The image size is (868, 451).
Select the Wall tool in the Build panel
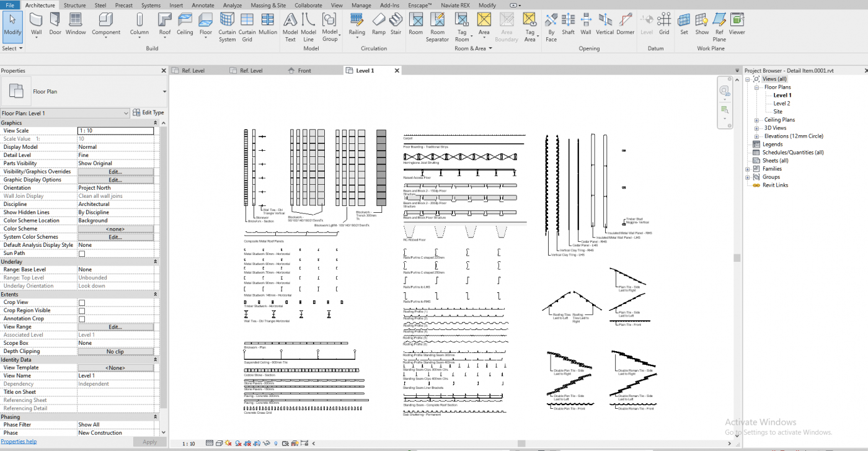click(x=37, y=24)
